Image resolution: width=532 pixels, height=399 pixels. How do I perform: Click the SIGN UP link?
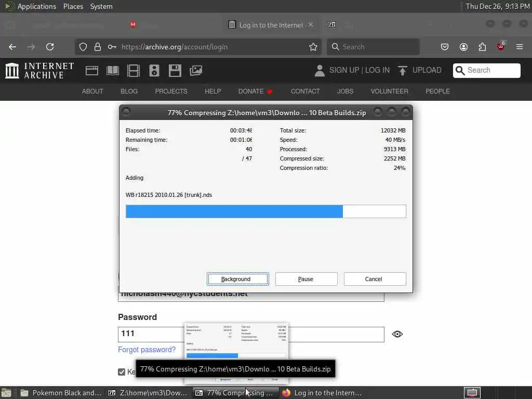[344, 70]
